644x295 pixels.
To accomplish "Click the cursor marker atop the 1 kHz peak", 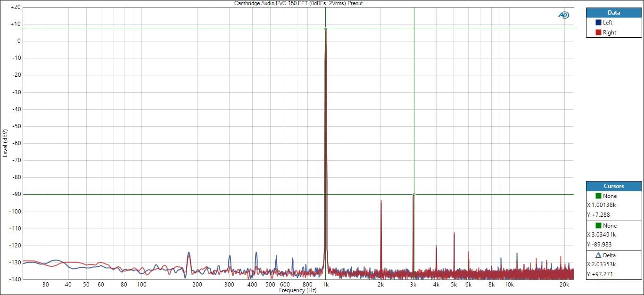I will [325, 29].
